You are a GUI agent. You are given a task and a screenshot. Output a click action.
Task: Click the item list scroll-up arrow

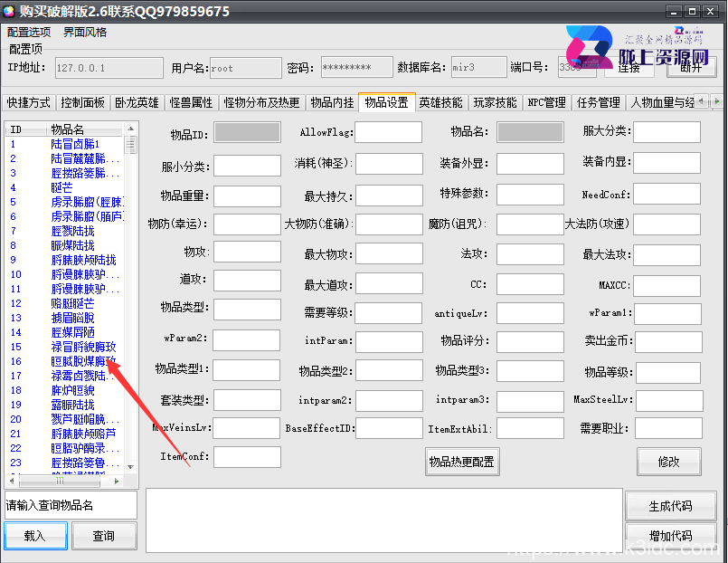pos(131,129)
